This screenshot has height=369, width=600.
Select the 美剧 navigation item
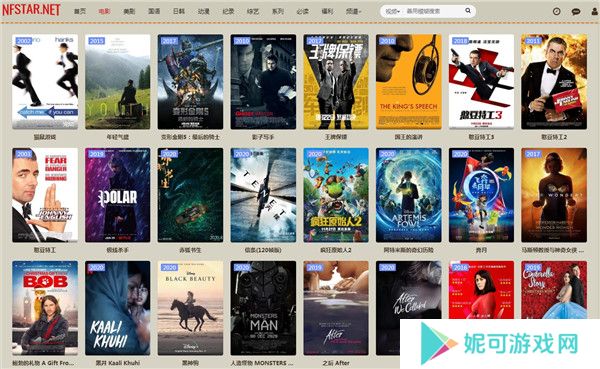129,11
